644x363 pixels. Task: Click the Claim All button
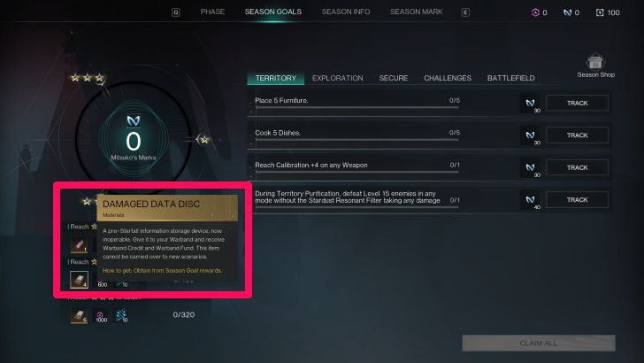tap(539, 344)
